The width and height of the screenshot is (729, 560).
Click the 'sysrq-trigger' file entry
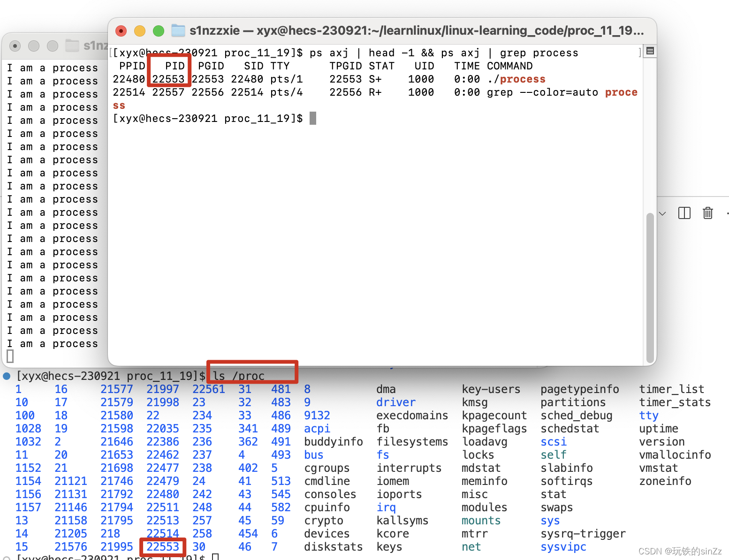point(583,534)
